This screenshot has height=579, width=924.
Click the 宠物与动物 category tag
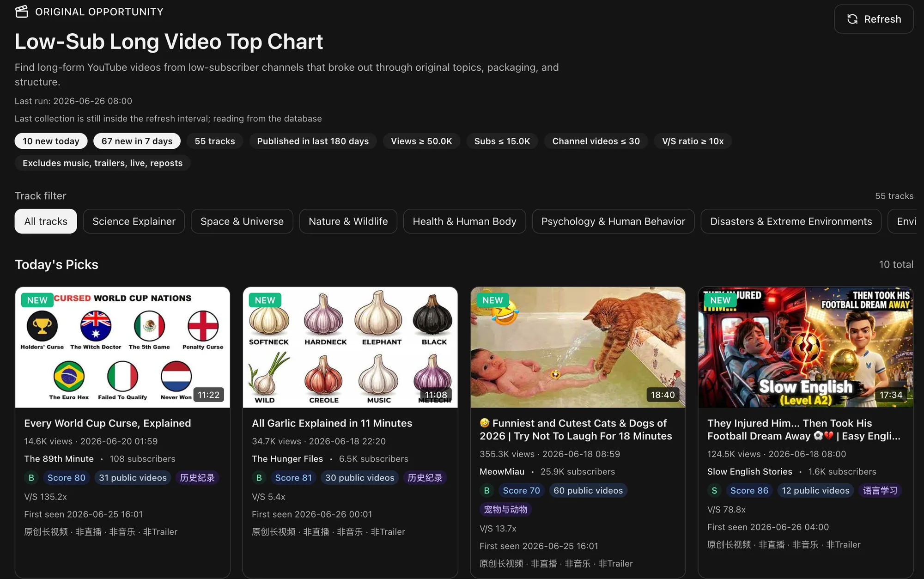click(505, 510)
